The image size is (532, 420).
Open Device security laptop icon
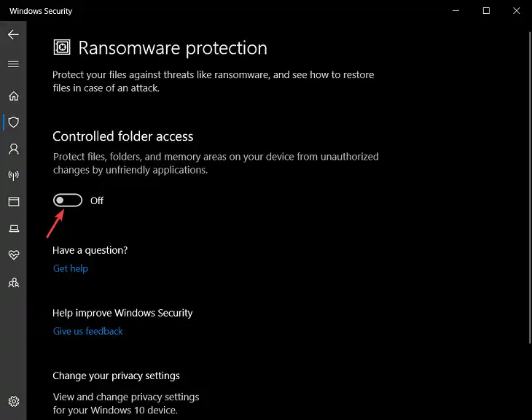(x=14, y=228)
